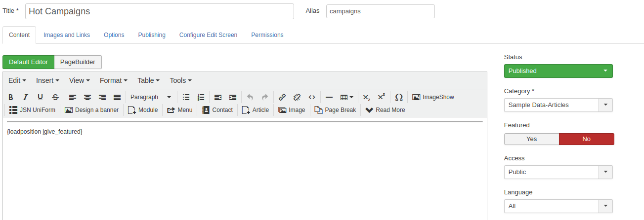Screen dimensions: 644x220
Task: Toggle bold formatting in editor toolbar
Action: (x=11, y=97)
